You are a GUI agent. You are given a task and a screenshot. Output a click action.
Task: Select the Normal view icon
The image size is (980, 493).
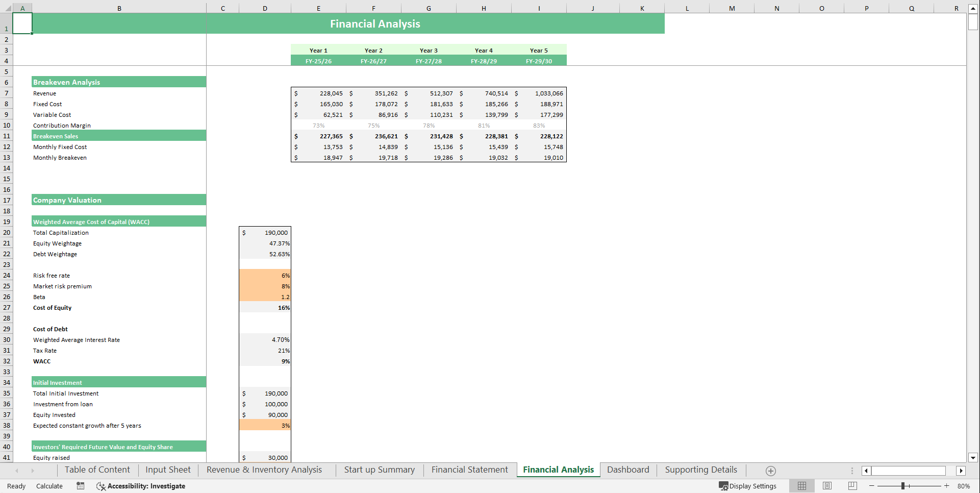point(801,486)
